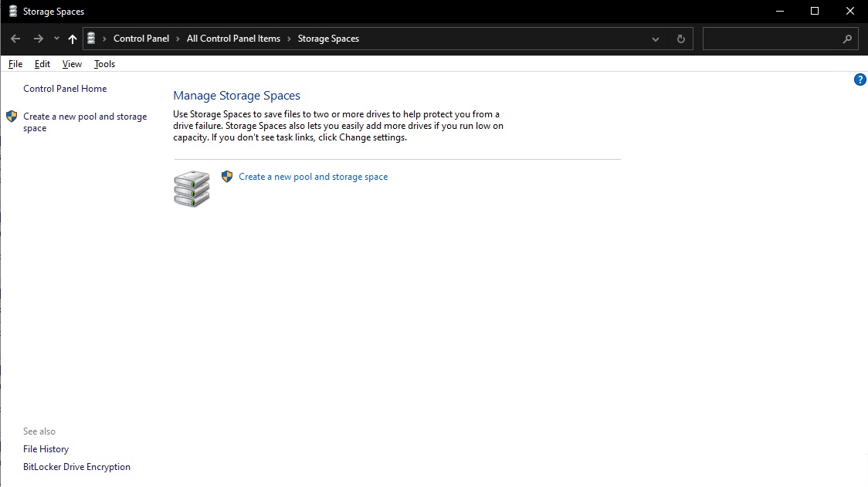This screenshot has height=487, width=868.
Task: Minimize the Storage Spaces window
Action: (780, 11)
